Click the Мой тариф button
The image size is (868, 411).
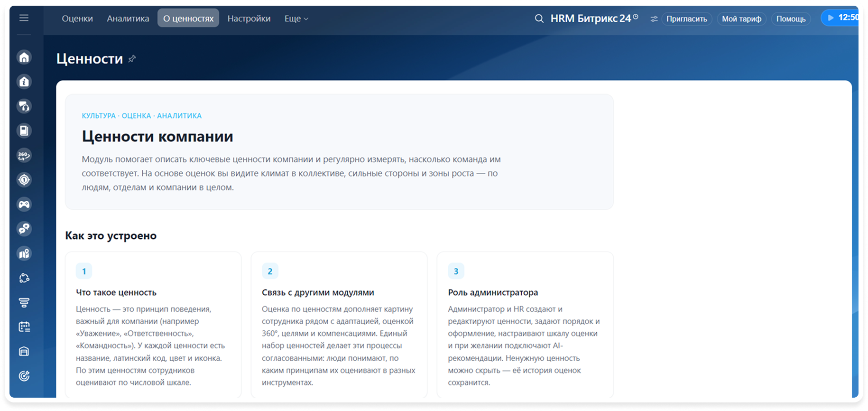pos(741,19)
